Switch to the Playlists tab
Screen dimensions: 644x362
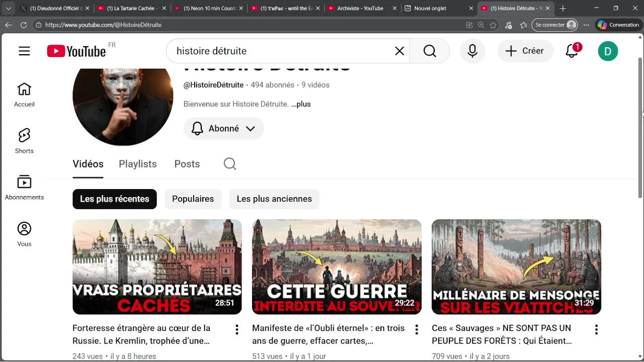coord(138,164)
